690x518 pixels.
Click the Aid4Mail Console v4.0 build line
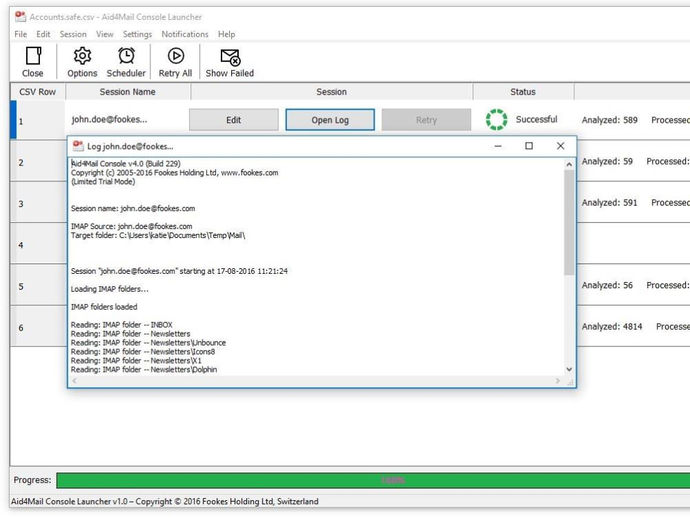pos(126,163)
